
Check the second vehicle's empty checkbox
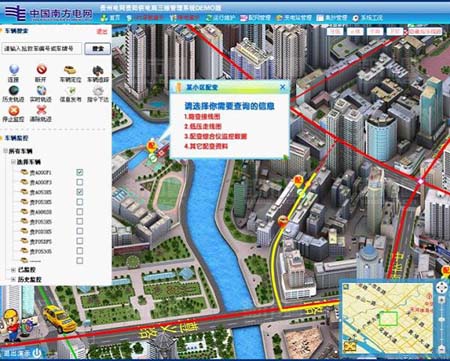(79, 182)
